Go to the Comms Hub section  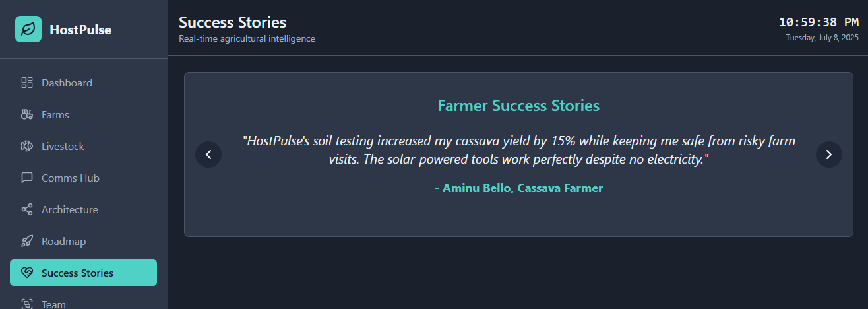(x=70, y=178)
